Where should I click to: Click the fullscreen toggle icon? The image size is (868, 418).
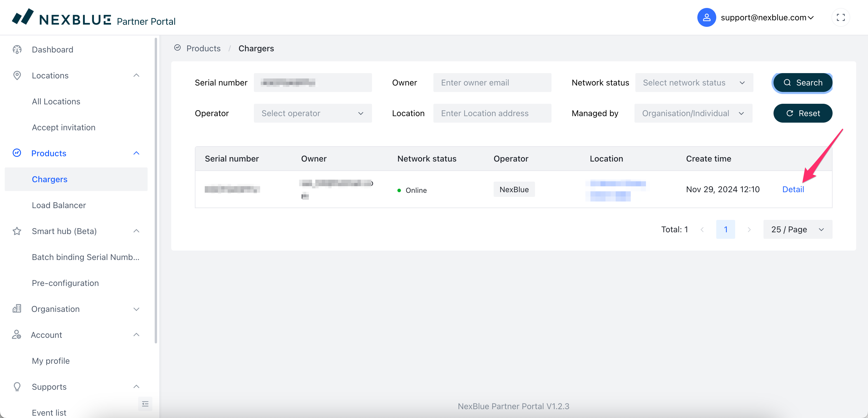pos(840,17)
